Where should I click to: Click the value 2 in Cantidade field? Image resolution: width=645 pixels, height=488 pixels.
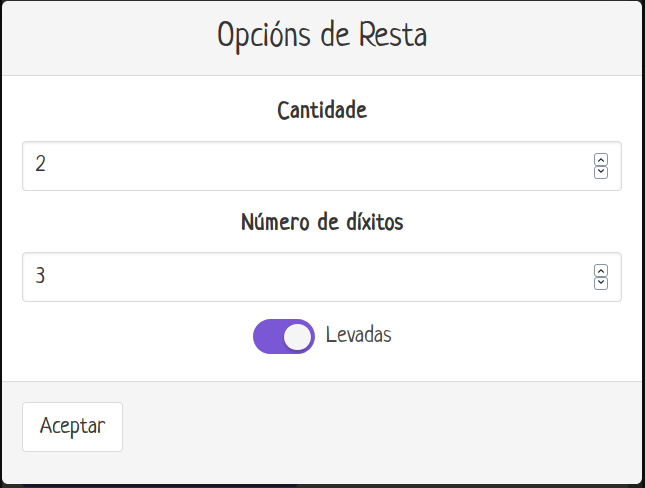point(40,165)
